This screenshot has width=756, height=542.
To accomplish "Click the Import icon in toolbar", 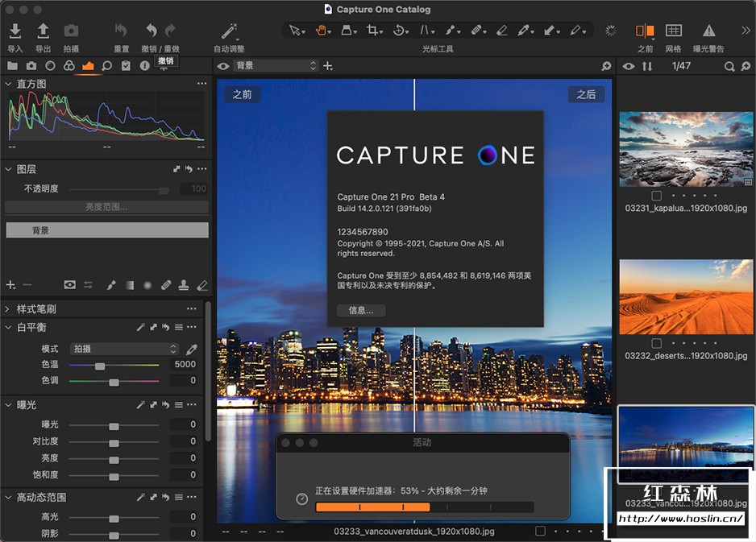I will 15,31.
